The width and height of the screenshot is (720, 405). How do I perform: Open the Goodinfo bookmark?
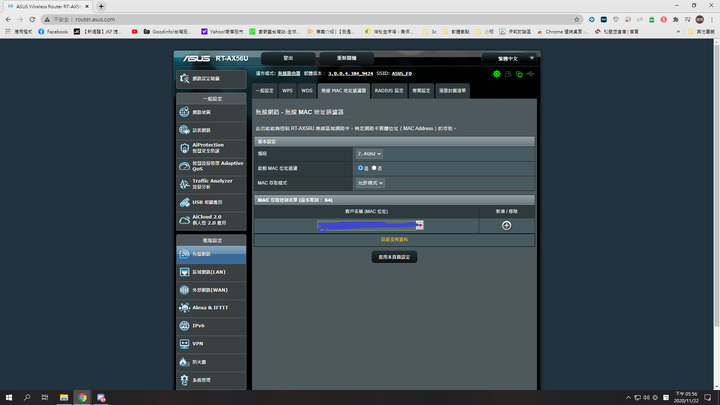167,32
